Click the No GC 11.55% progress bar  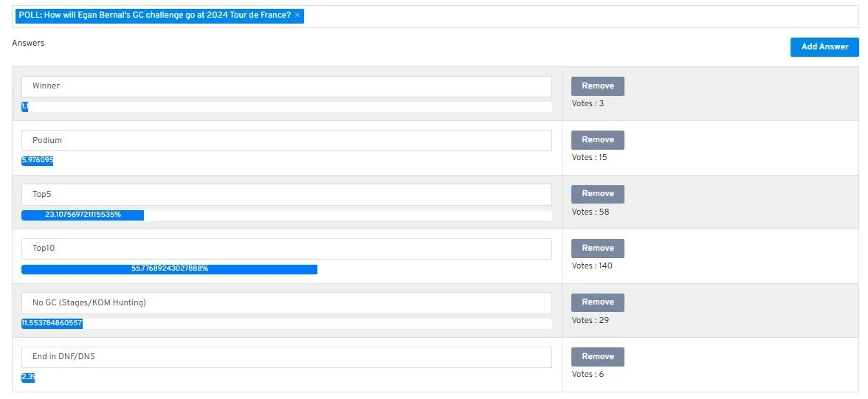[x=52, y=323]
